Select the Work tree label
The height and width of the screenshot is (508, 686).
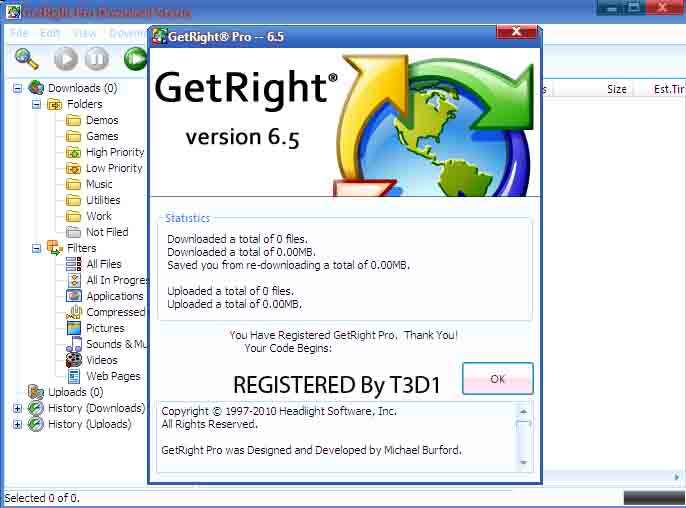pos(99,216)
